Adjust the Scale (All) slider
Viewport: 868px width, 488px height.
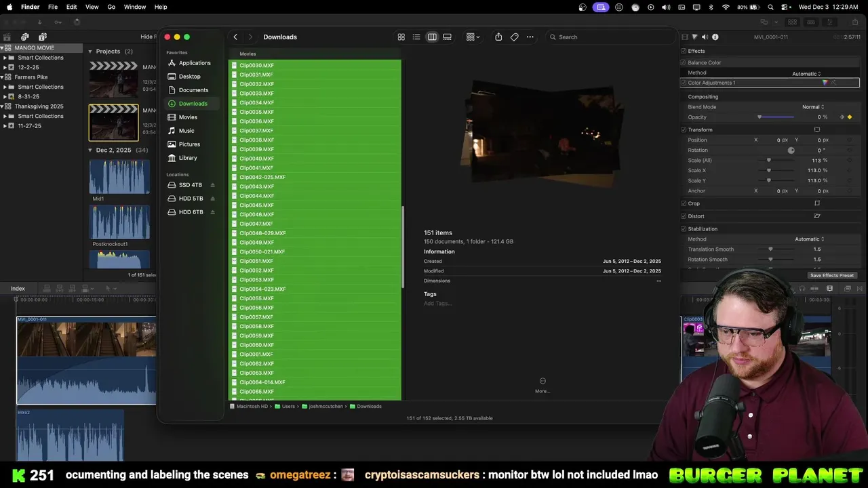point(775,161)
